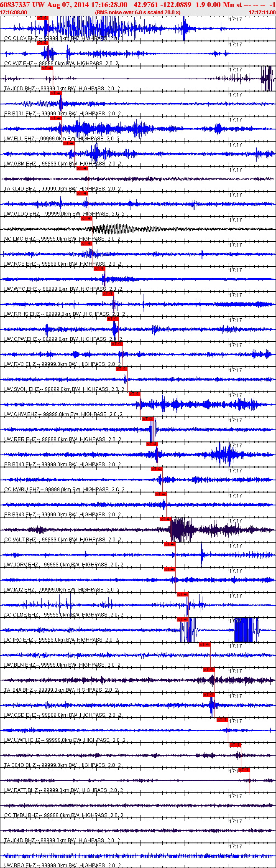276x868 pixels.
Task: Select the CC.TMBU.BHZ station label
Action: click(x=64, y=815)
